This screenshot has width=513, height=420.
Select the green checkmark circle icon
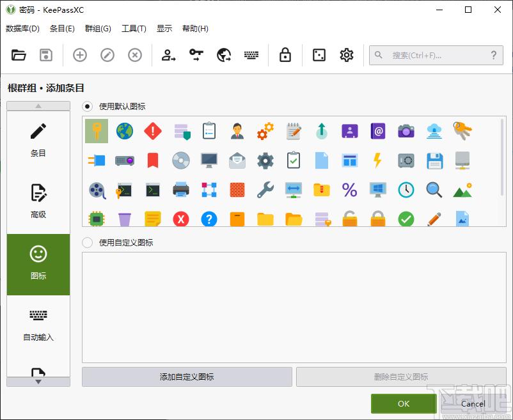coord(406,219)
